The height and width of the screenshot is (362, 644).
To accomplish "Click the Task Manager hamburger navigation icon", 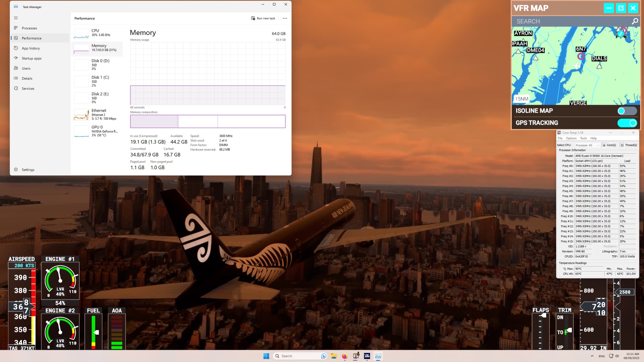I will click(16, 18).
